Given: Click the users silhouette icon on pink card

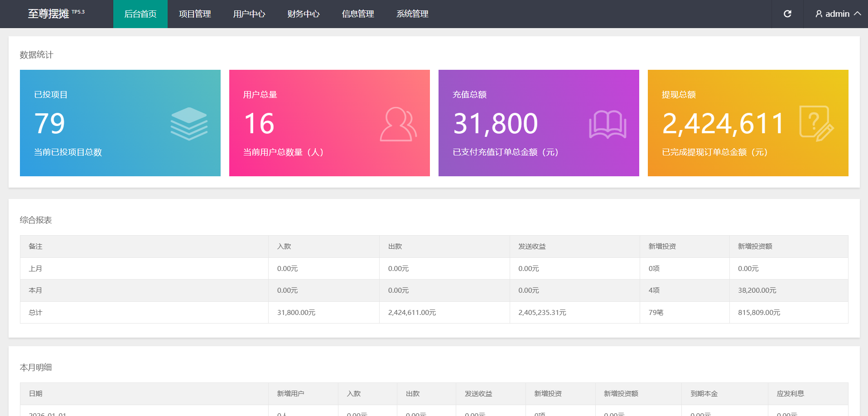Looking at the screenshot, I should [x=398, y=124].
